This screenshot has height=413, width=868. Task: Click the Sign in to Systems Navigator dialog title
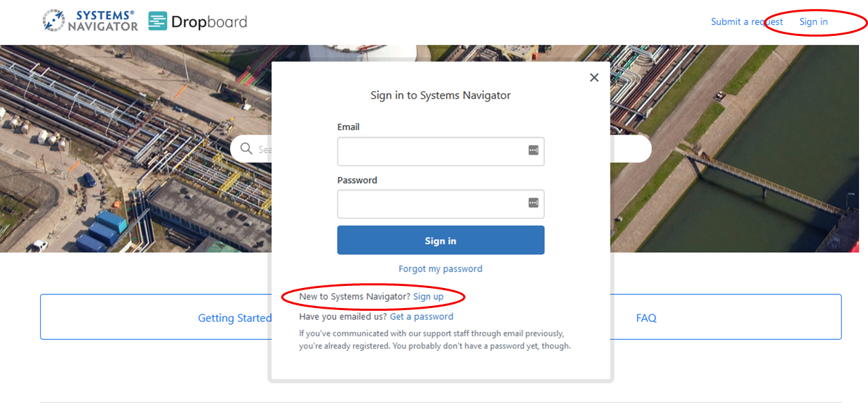pos(440,95)
